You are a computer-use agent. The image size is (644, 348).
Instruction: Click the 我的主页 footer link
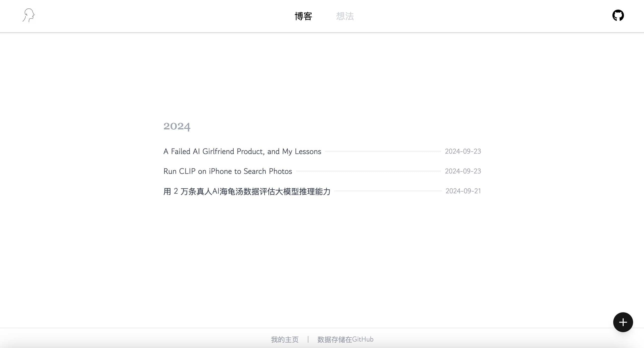pyautogui.click(x=285, y=339)
